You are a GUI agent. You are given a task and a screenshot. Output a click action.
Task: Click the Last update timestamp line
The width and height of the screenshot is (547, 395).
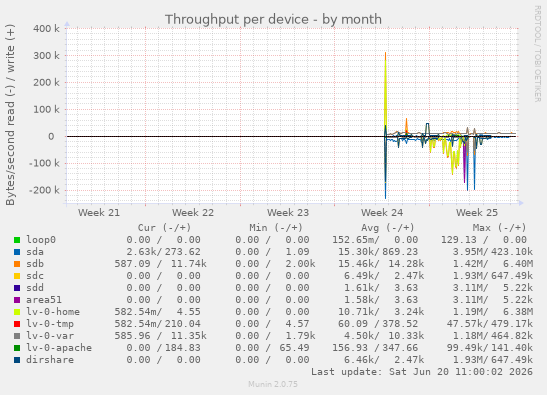coord(422,372)
